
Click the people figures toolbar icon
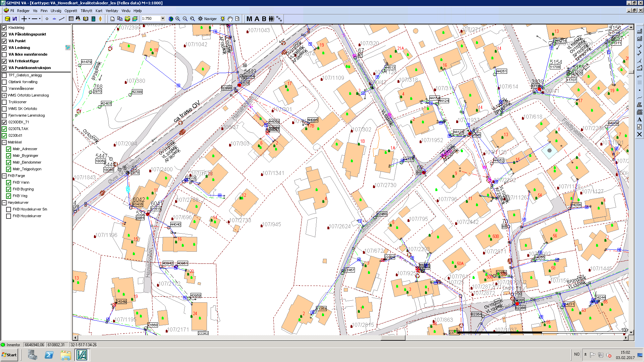point(271,19)
